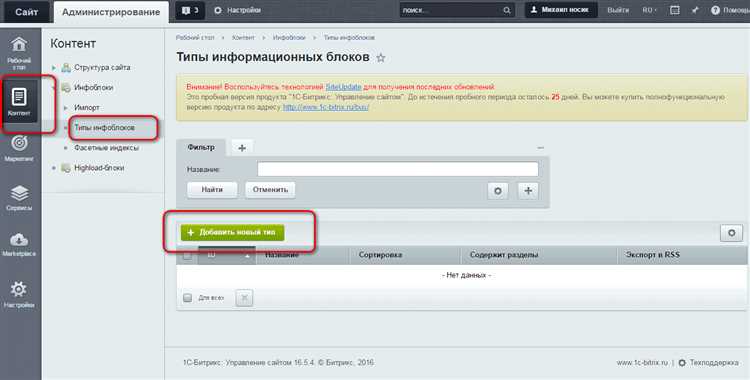Open the Рабочий стол sidebar section

(19, 53)
